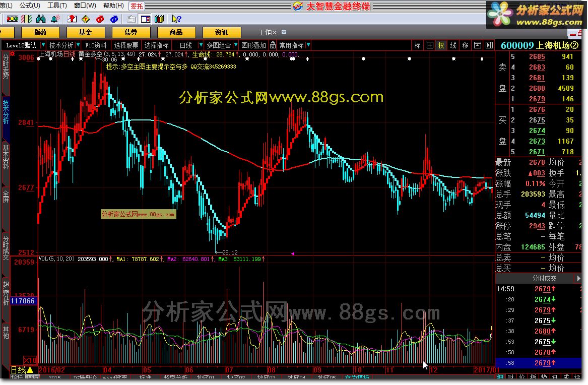Click the crosshair grid 田 chart icon

click(430, 45)
